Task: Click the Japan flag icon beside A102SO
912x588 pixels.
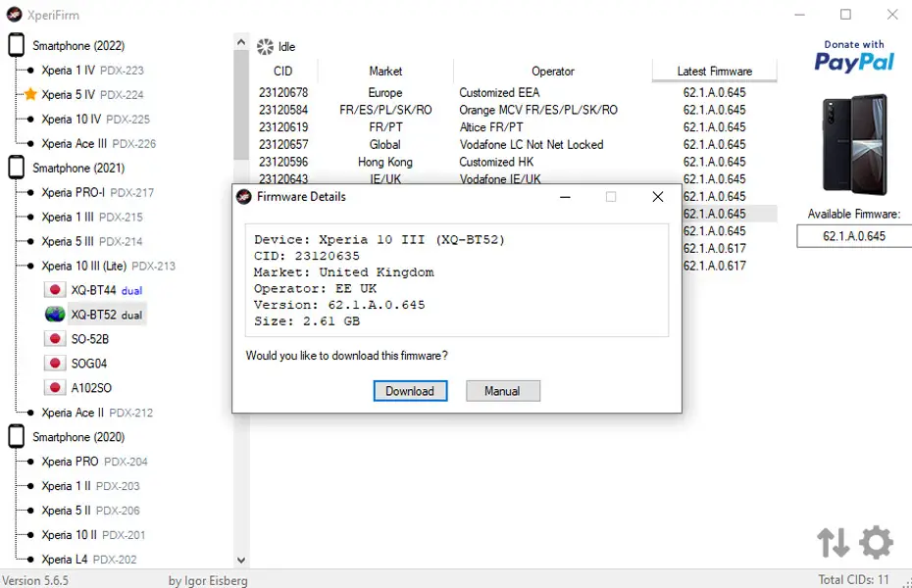Action: (55, 387)
